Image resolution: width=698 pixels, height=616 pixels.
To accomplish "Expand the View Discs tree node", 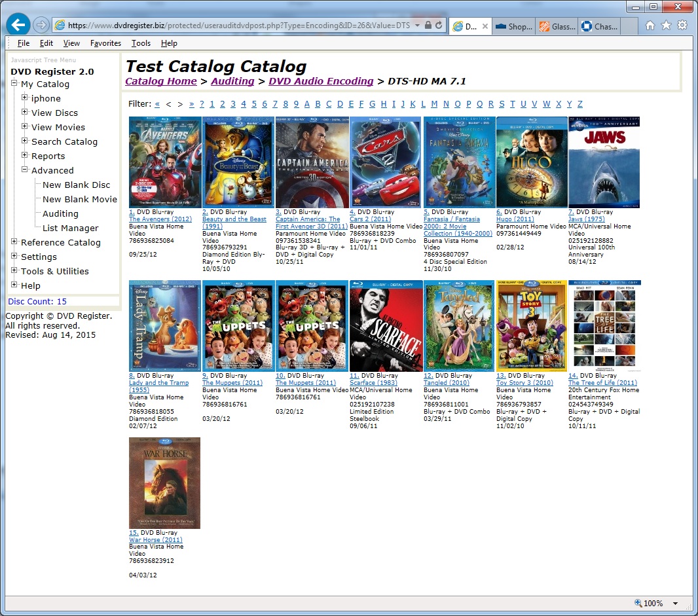I will (25, 112).
